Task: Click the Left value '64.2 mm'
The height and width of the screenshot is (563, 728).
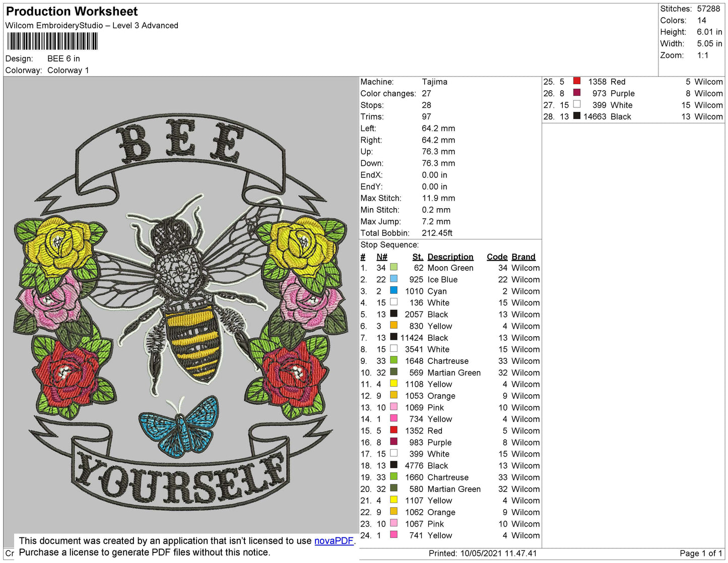Action: pyautogui.click(x=438, y=128)
